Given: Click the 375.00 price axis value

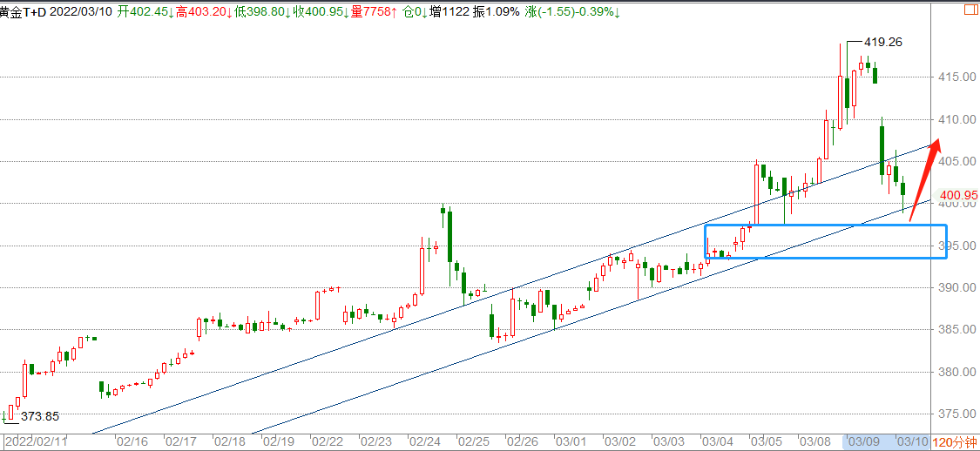Looking at the screenshot, I should pyautogui.click(x=956, y=414).
